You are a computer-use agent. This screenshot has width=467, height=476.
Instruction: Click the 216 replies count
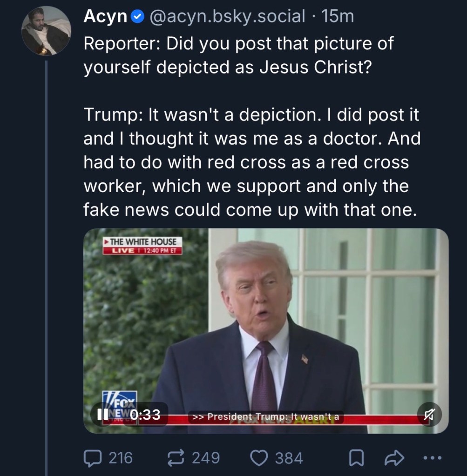(121, 458)
